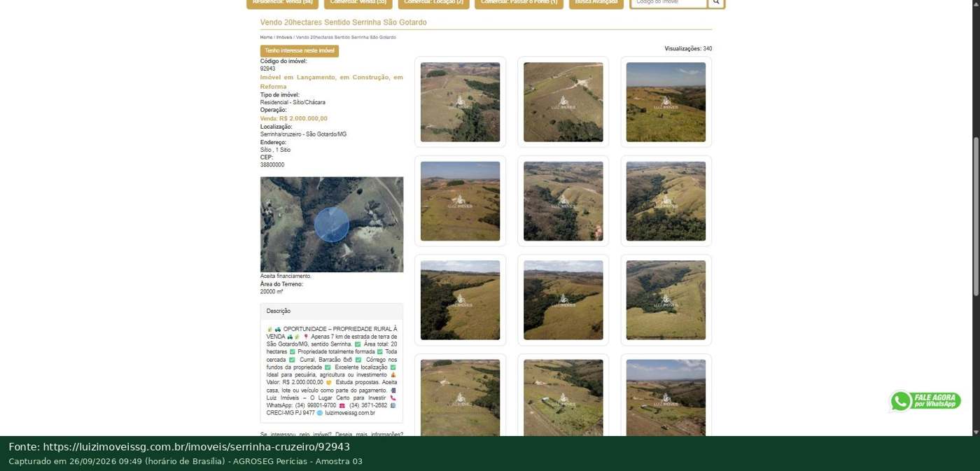Click the scrollbar up arrow
The height and width of the screenshot is (471, 980).
(x=976, y=4)
